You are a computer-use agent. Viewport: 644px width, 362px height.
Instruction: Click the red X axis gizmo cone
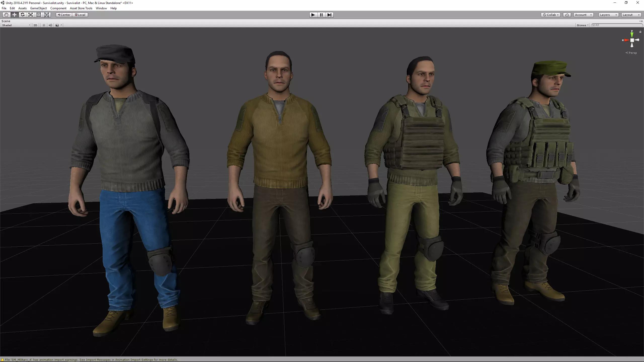pyautogui.click(x=627, y=40)
